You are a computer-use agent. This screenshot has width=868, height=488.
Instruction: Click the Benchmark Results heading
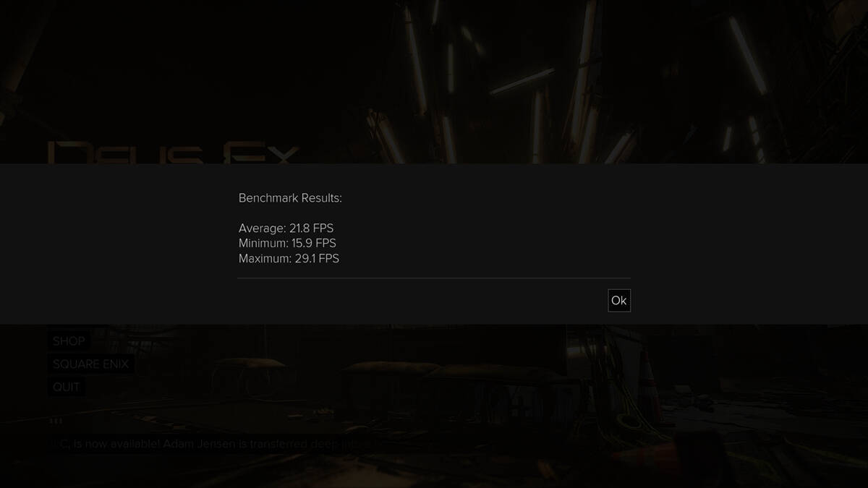(290, 198)
